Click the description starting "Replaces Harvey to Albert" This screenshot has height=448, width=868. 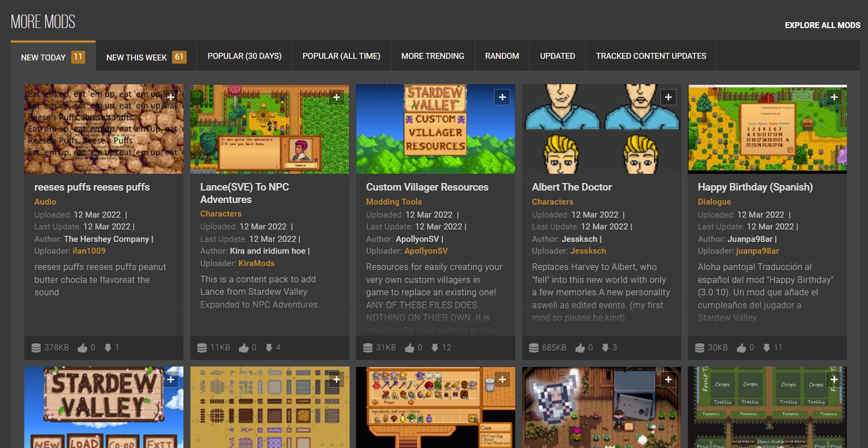pos(601,292)
